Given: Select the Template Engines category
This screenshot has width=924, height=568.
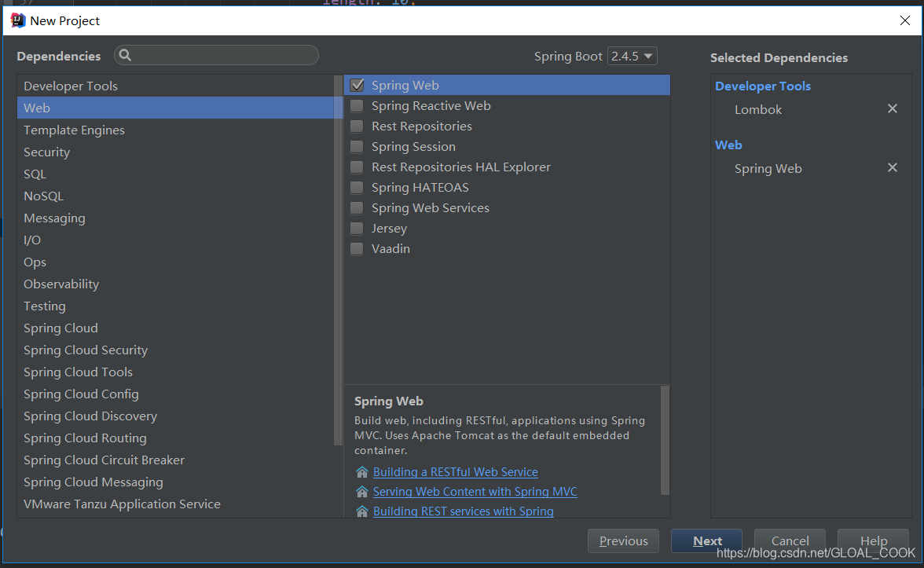Looking at the screenshot, I should tap(176, 130).
